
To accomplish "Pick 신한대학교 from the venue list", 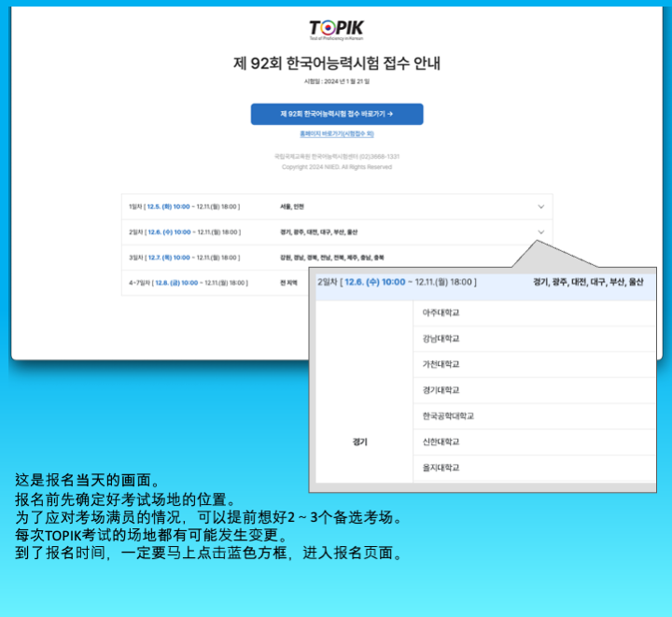I will click(441, 442).
